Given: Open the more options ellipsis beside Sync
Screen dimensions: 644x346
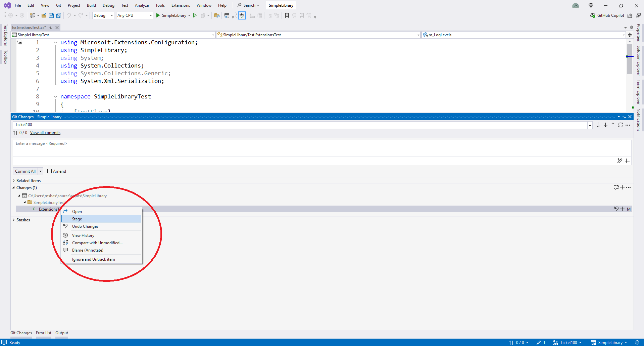Looking at the screenshot, I should [x=628, y=125].
